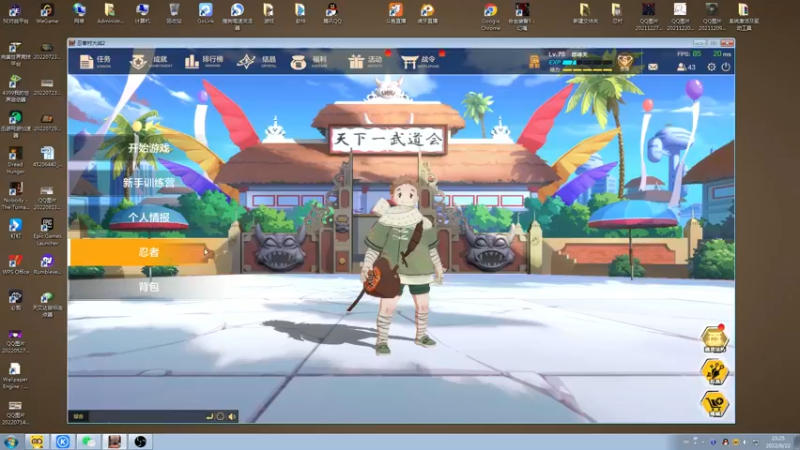Click 开始游戏 to start the game
Viewport: 800px width, 450px height.
tap(148, 148)
